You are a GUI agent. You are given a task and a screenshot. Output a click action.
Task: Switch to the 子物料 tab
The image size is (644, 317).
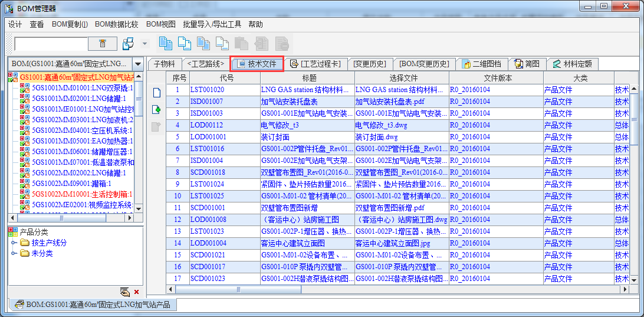(165, 64)
